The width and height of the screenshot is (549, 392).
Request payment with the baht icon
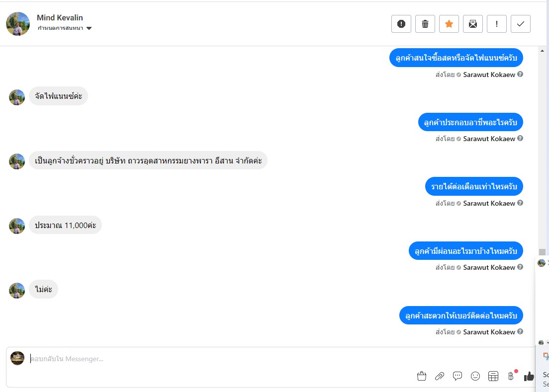[511, 376]
